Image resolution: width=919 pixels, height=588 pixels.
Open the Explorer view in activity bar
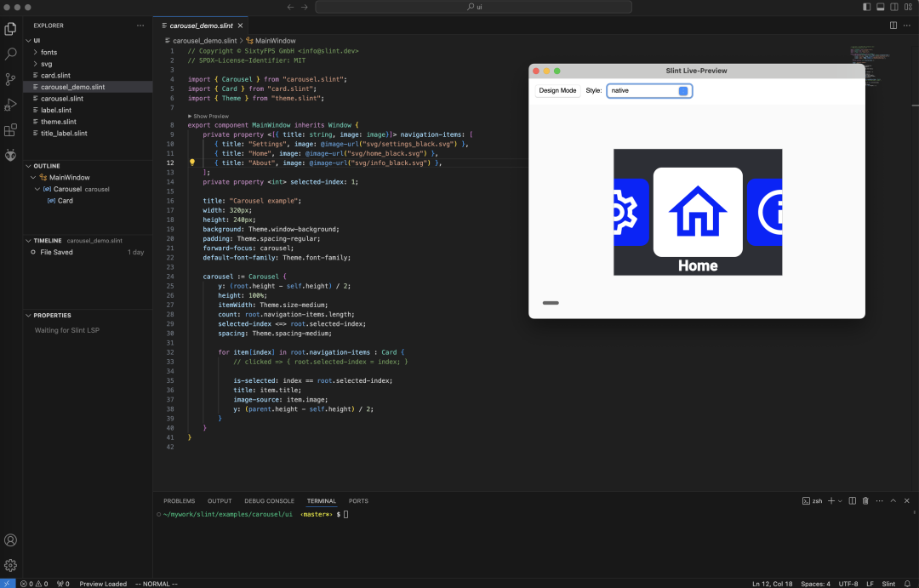pyautogui.click(x=10, y=29)
